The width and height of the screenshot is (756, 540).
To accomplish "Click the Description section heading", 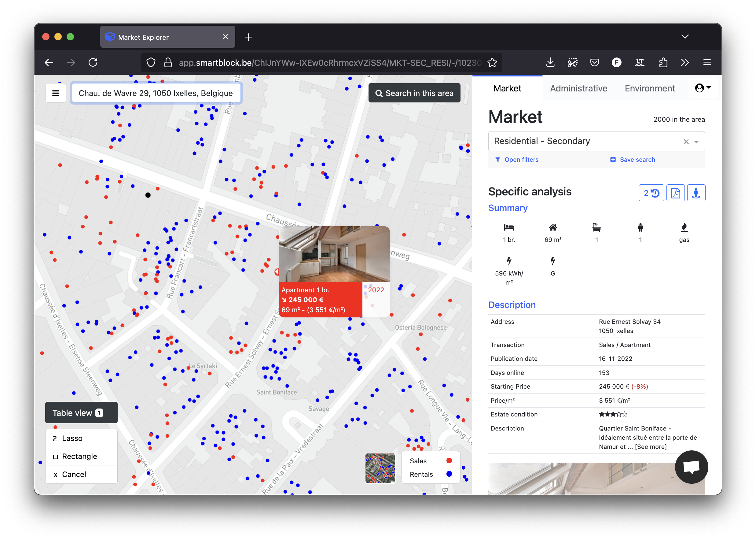I will click(x=512, y=305).
